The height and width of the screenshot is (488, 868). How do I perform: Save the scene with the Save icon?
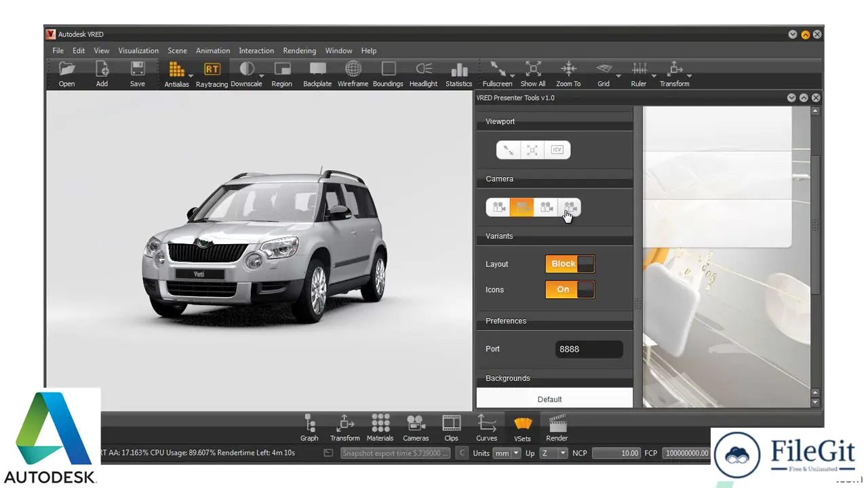coord(138,74)
